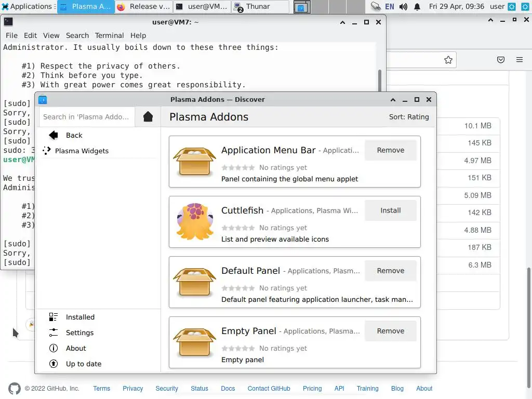
Task: Open the Applications menu
Action: (x=28, y=6)
